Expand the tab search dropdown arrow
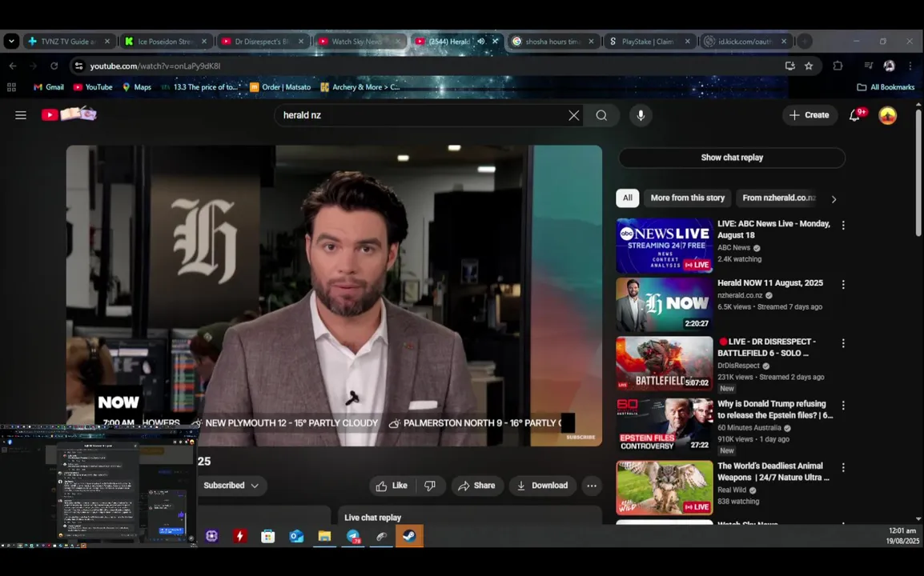The width and height of the screenshot is (924, 576). click(11, 42)
